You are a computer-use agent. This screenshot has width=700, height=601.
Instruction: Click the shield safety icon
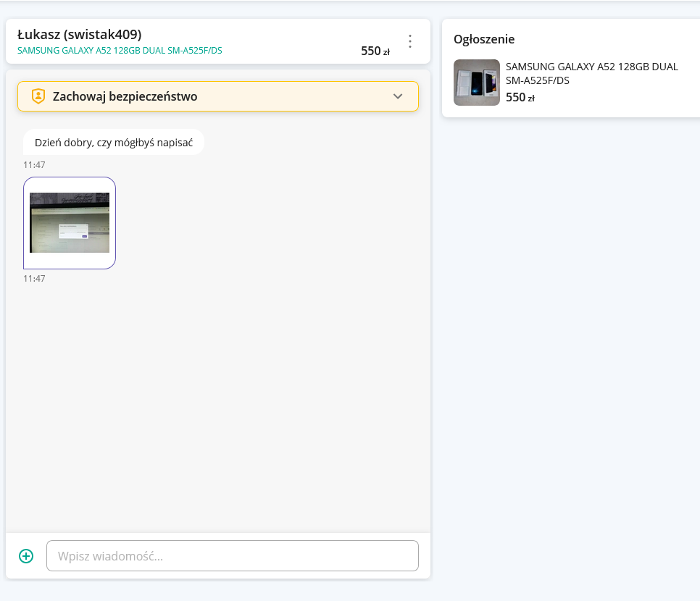38,96
